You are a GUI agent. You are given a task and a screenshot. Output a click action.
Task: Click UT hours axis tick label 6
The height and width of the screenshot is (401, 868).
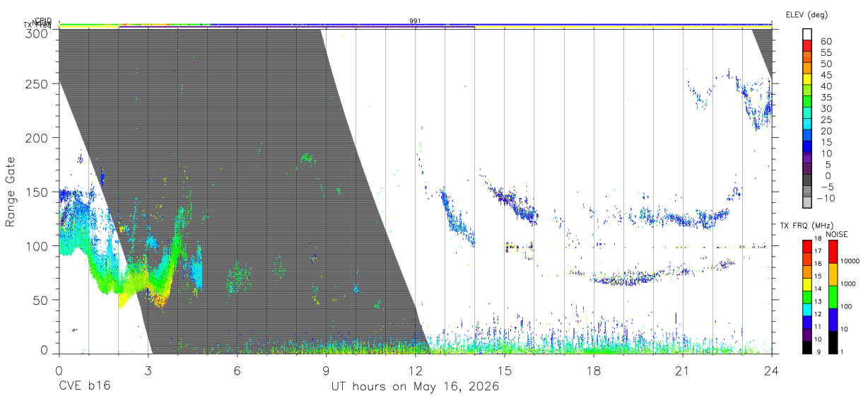tap(237, 370)
